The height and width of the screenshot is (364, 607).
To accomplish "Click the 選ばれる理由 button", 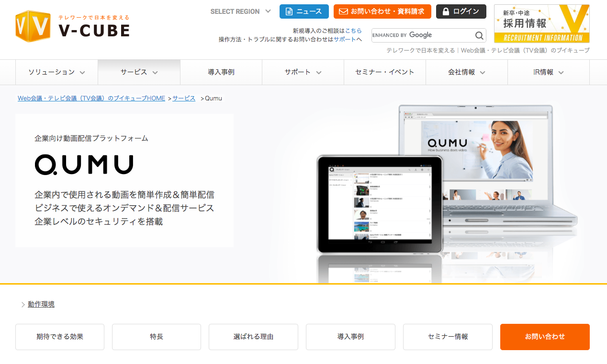I will click(x=253, y=337).
